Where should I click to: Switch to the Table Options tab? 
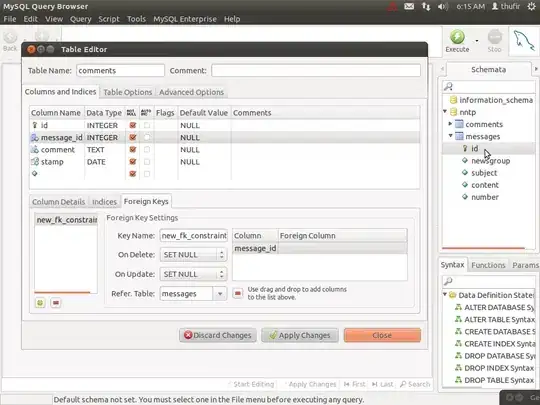pyautogui.click(x=128, y=92)
